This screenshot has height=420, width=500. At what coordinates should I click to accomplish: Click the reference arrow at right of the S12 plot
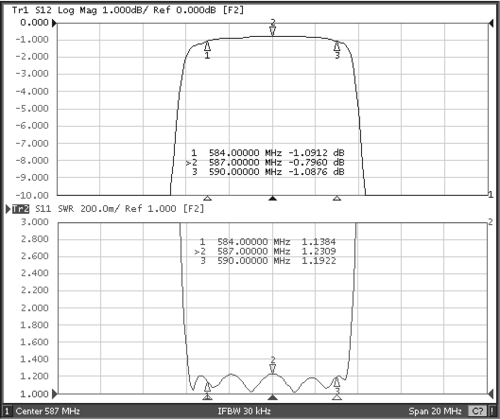[491, 23]
